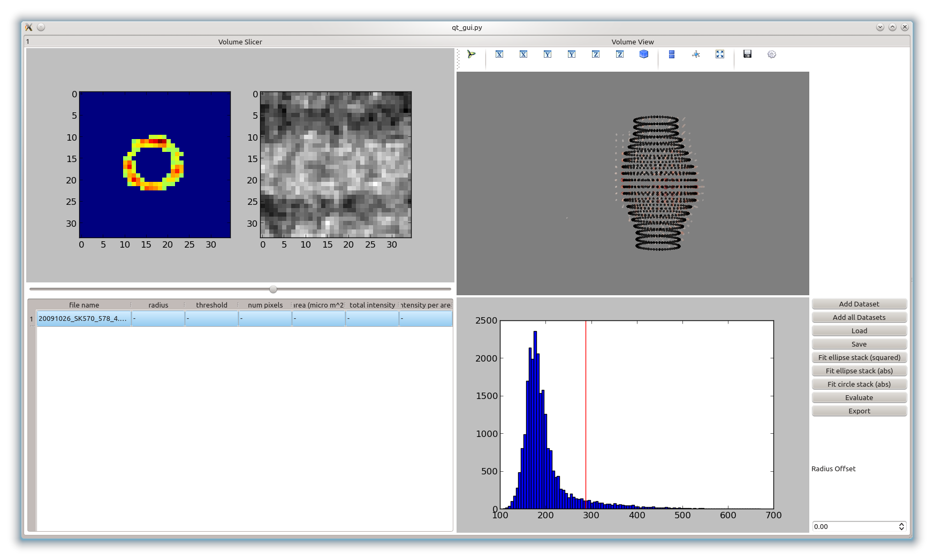Screen dimensions: 934x560
Task: Increase Radius Offset with the up arrow
Action: point(901,524)
